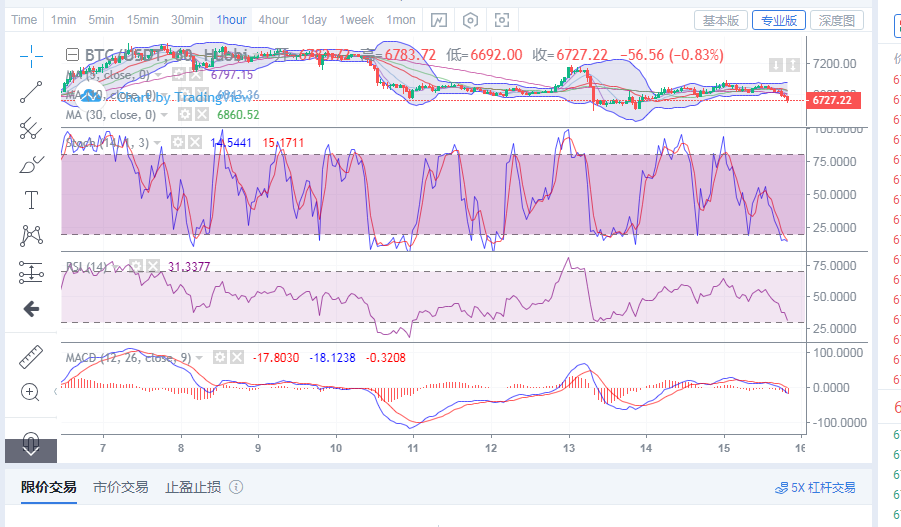Open the 深度图 depth chart
Image resolution: width=901 pixels, height=527 pixels.
point(837,21)
